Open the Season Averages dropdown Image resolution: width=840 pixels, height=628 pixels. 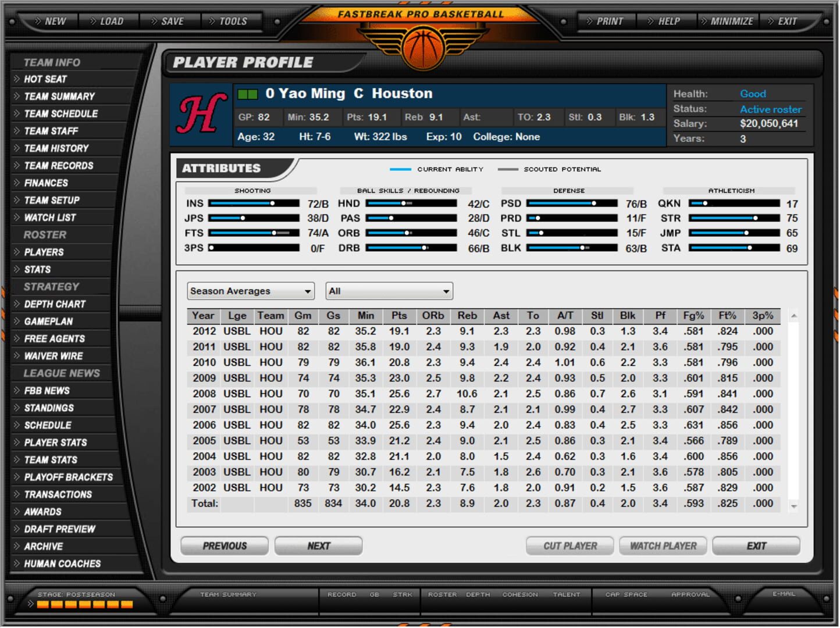pos(250,291)
